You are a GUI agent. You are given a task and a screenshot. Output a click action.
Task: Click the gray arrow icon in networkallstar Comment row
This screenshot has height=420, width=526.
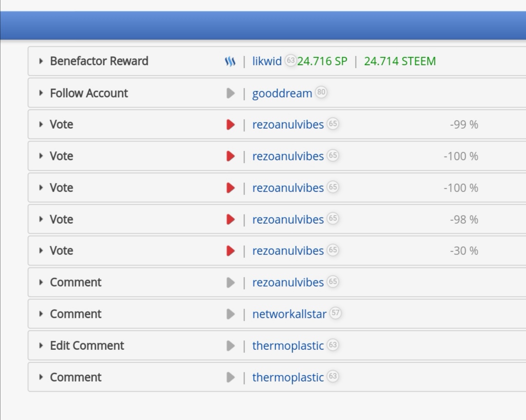230,314
